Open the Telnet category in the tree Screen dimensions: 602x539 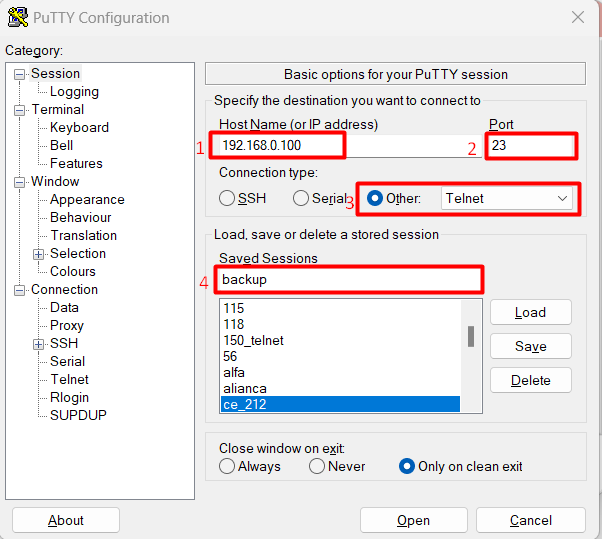coord(69,379)
